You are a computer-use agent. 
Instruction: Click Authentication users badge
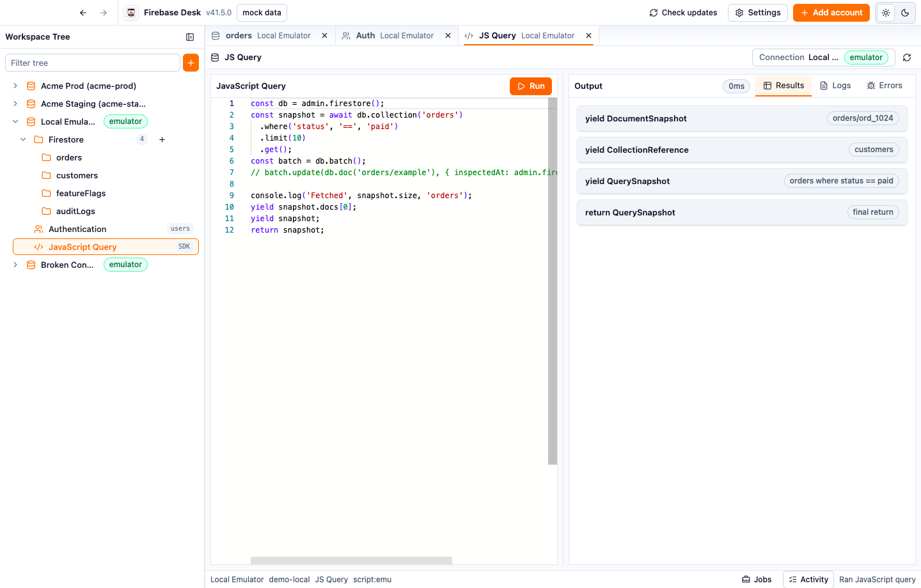[180, 229]
